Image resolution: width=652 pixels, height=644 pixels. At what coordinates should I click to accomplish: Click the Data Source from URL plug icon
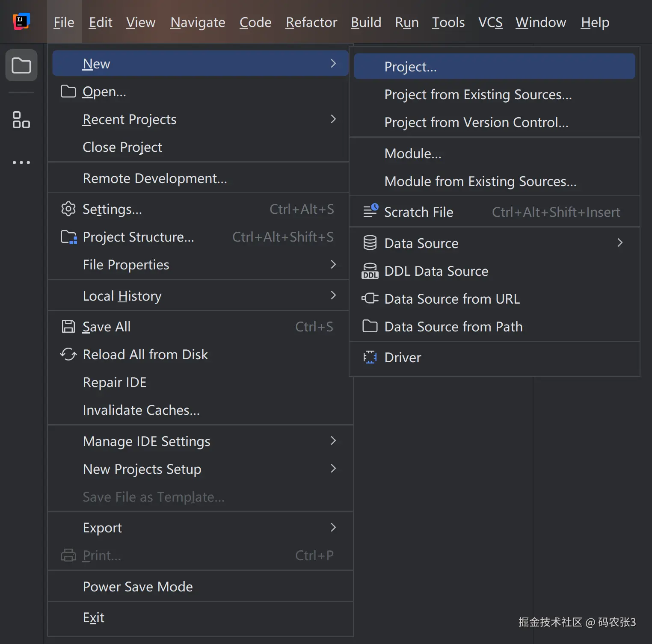pos(370,298)
